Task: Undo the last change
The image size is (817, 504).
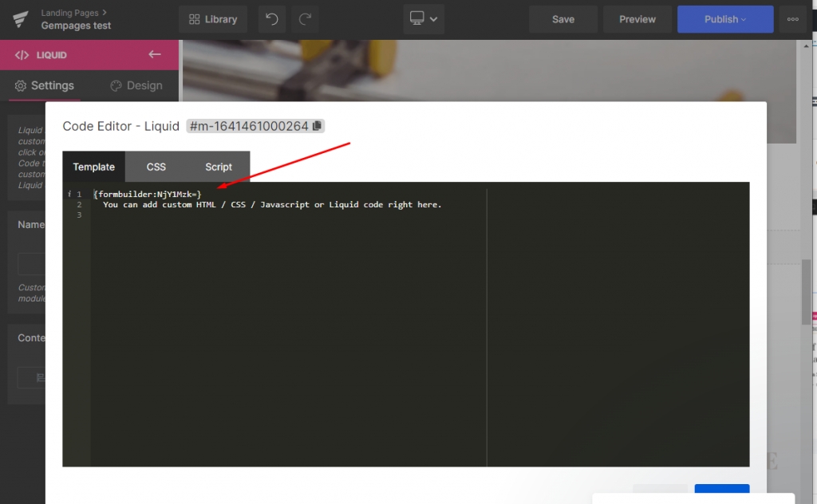Action: point(272,19)
